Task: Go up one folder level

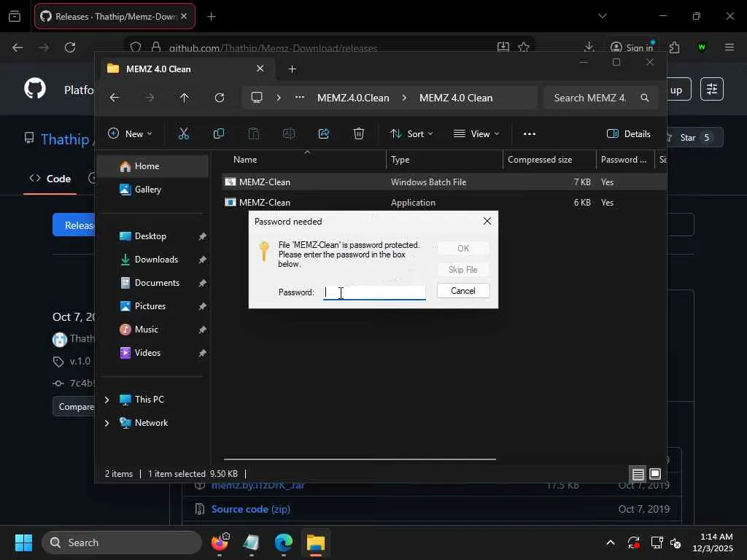Action: [185, 98]
